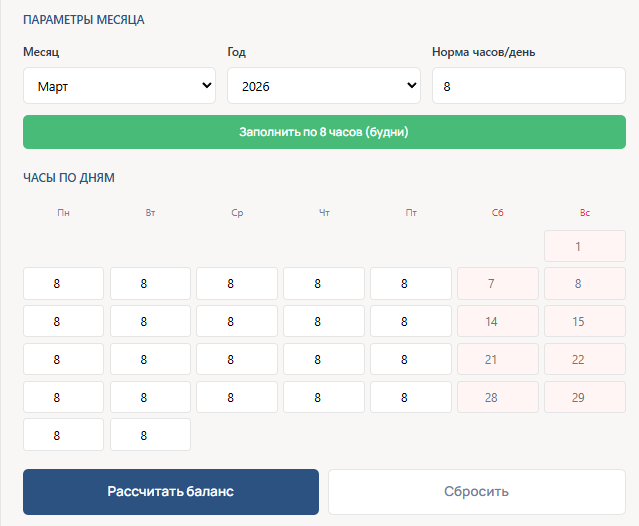
Task: Click hours field for Tuesday in last week row
Action: coord(150,435)
